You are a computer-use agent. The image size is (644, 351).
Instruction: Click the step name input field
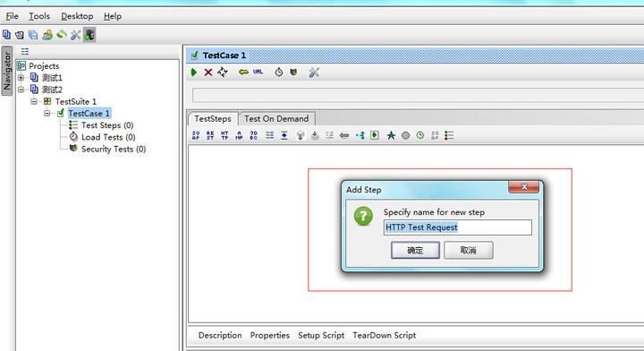click(x=458, y=227)
